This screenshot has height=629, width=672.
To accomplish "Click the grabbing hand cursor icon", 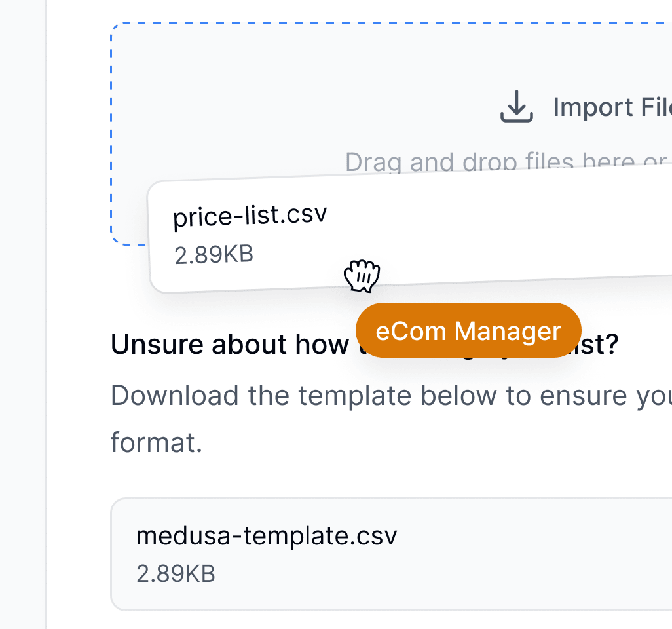I will click(362, 276).
